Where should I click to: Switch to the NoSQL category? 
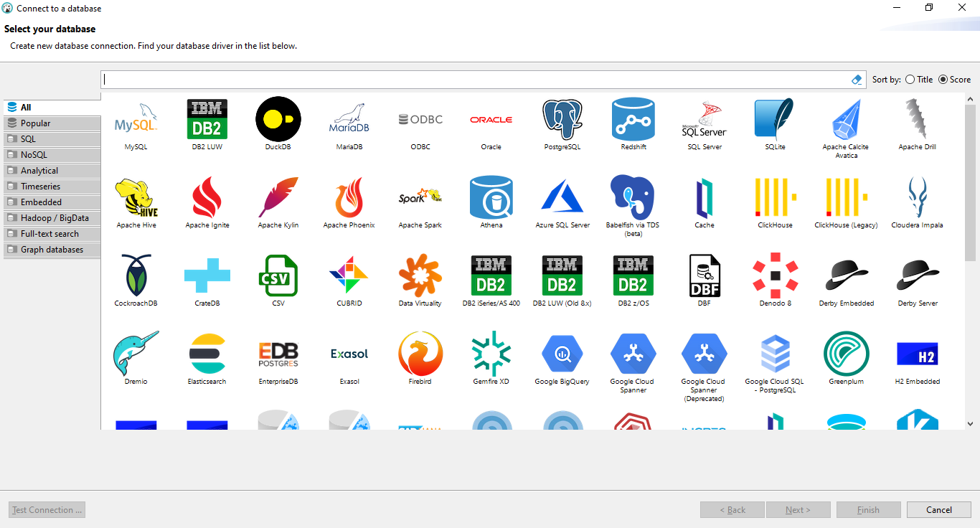click(52, 155)
